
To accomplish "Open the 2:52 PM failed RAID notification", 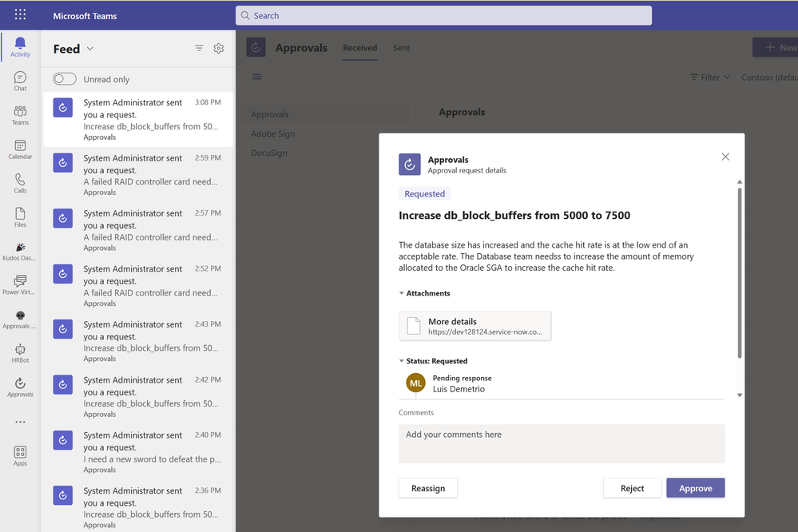I will [x=138, y=286].
